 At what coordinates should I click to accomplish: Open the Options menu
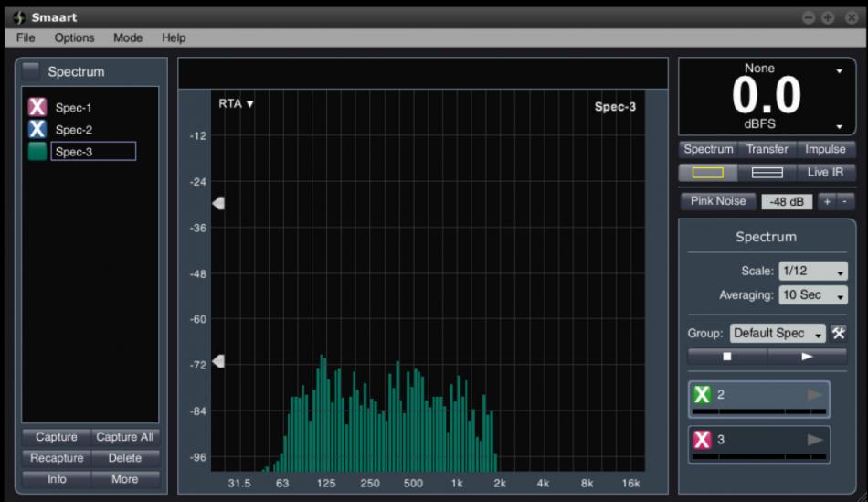(x=74, y=37)
